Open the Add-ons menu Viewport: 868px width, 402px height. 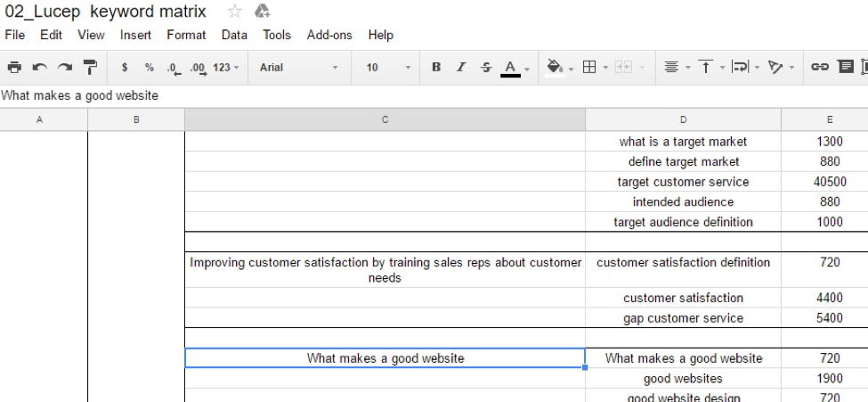[329, 35]
